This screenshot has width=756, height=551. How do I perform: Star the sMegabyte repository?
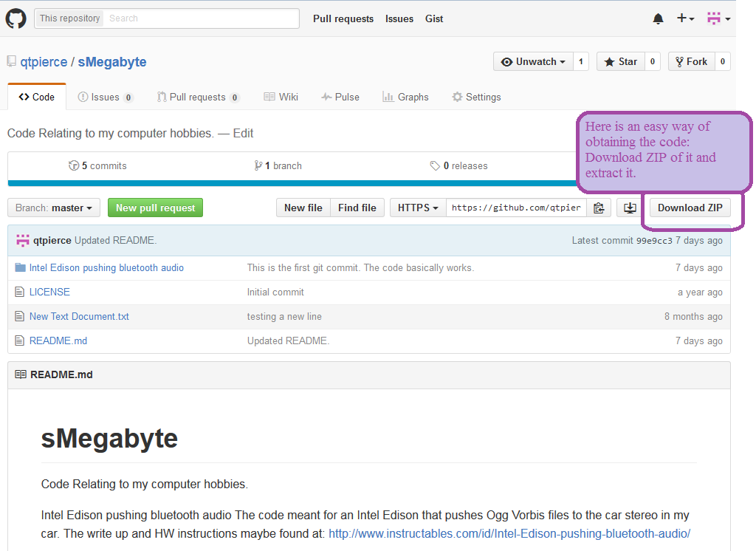click(621, 62)
